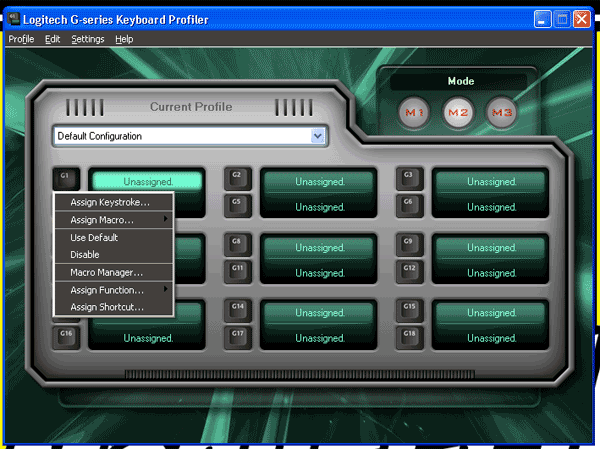
Task: Select the G9 key button
Action: pyautogui.click(x=409, y=245)
